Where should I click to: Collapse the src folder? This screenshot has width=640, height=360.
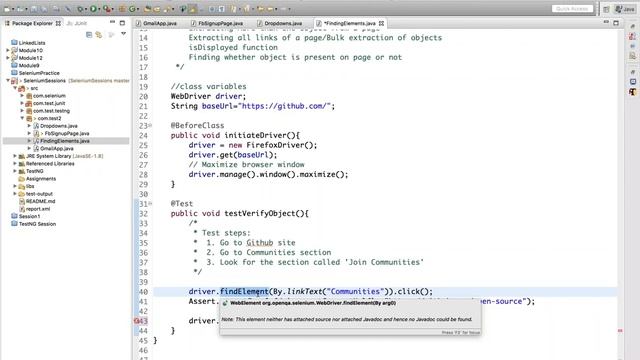[15, 88]
